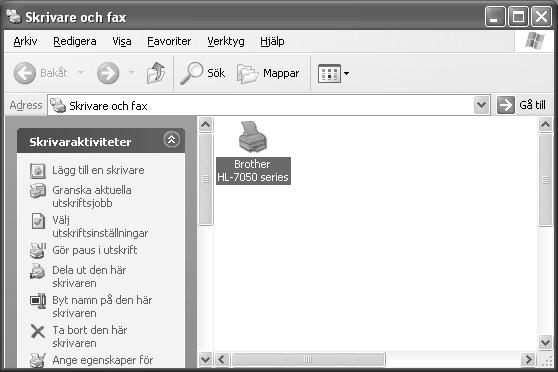Click Granska aktuella utskriftsjobb link
558x372 pixels.
coord(92,197)
